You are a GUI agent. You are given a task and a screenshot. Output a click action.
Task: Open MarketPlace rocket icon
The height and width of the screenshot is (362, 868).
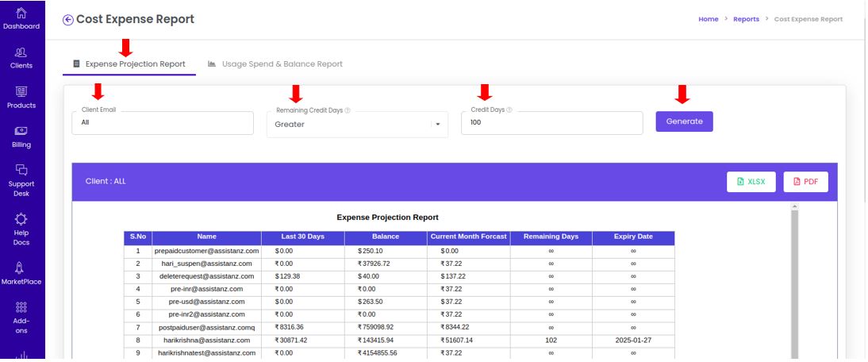point(21,268)
